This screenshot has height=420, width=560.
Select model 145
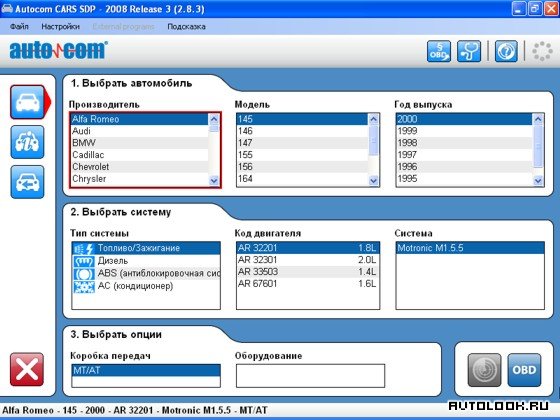[x=302, y=119]
